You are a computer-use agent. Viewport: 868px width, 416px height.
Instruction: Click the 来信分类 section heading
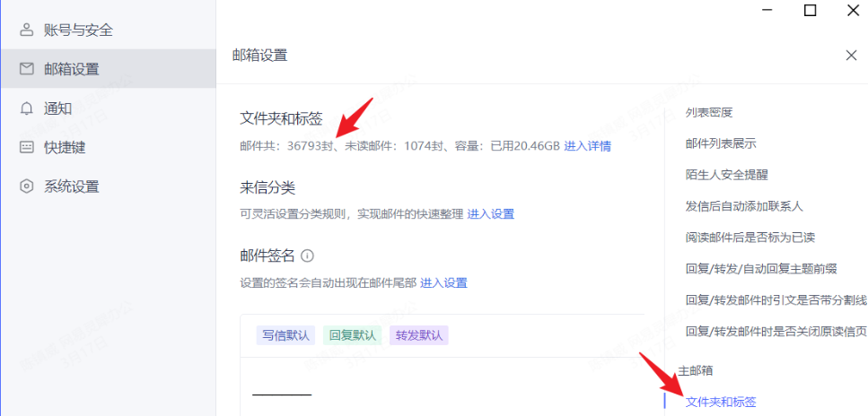tap(267, 187)
